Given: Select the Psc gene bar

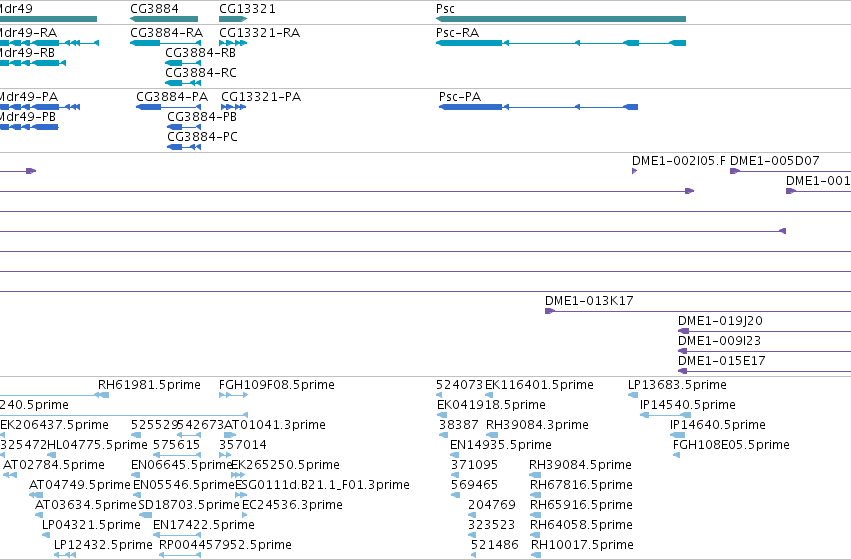Looking at the screenshot, I should pos(561,19).
